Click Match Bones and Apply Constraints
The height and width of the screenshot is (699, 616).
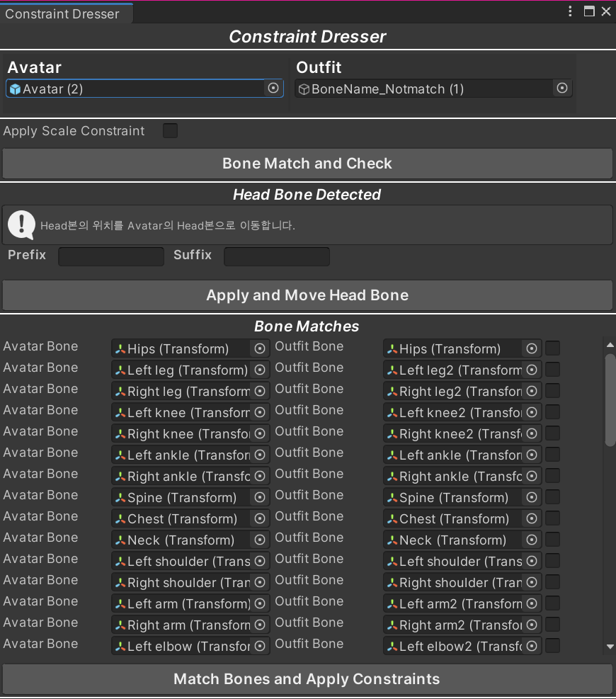tap(307, 679)
